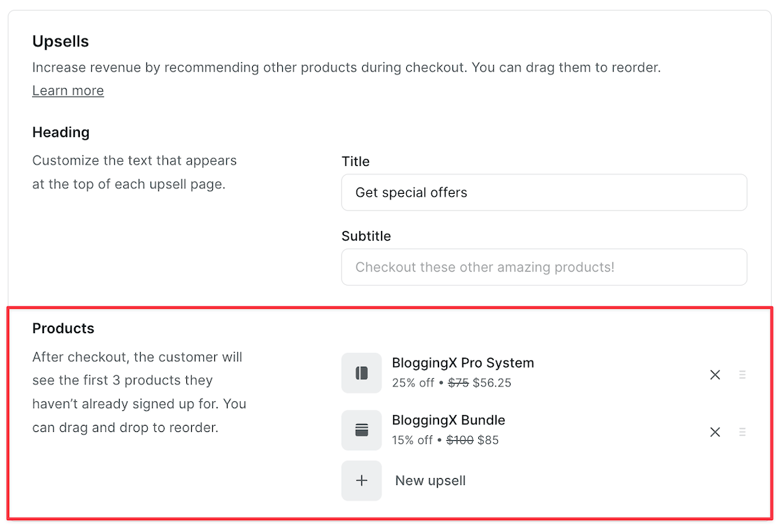Viewport: 783px width, 532px height.
Task: Click the 15% off price line
Action: pos(445,440)
